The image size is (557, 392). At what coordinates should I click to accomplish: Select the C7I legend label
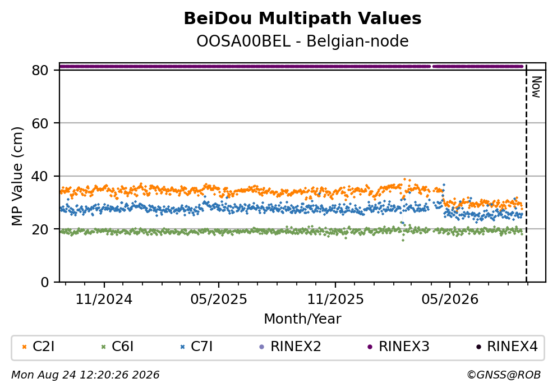202,347
